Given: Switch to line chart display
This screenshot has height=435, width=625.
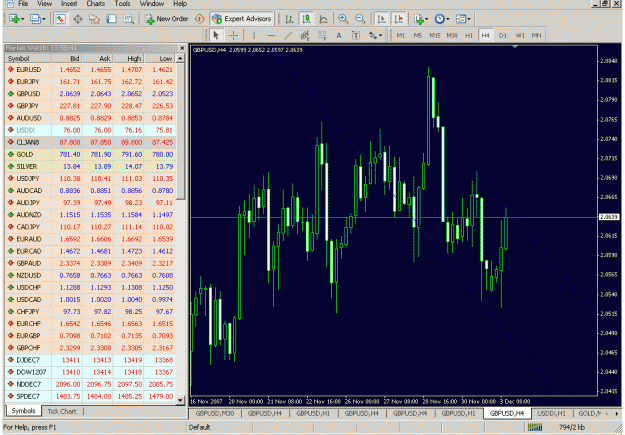Looking at the screenshot, I should [x=323, y=19].
